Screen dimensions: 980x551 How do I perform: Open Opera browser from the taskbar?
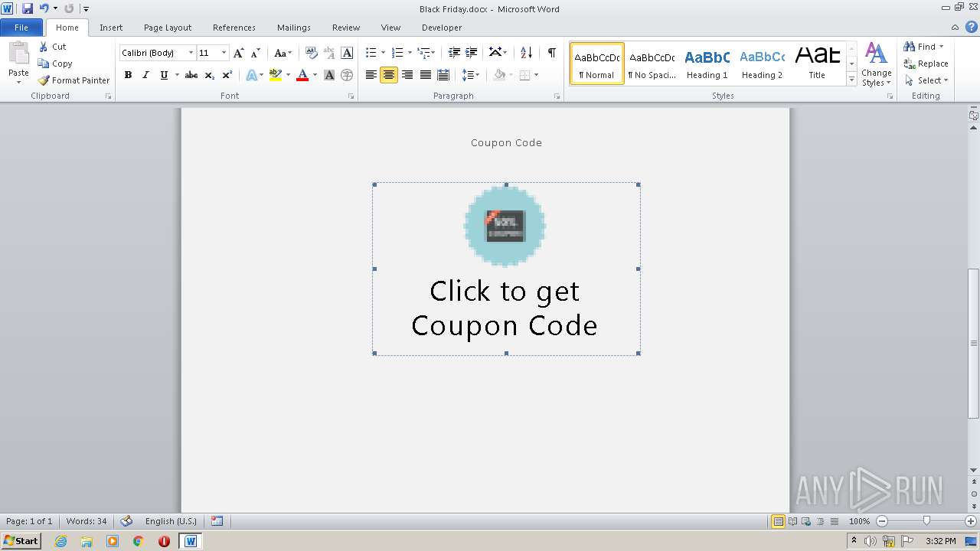tap(164, 541)
